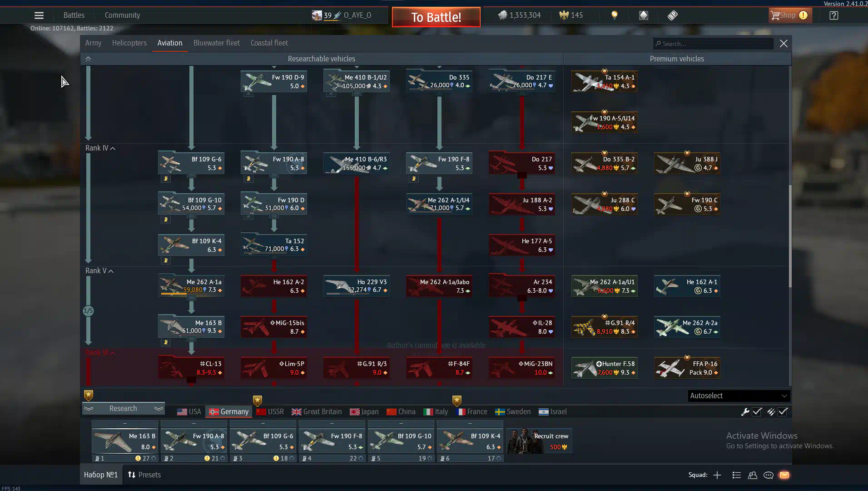Toggle the auto-refill ammo checkbox
The height and width of the screenshot is (491, 868).
click(783, 412)
